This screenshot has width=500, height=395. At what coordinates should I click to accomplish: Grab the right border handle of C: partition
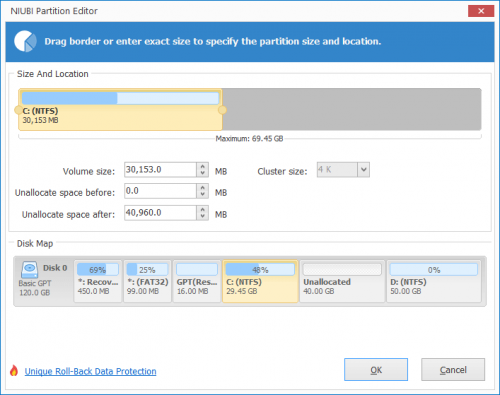click(222, 110)
